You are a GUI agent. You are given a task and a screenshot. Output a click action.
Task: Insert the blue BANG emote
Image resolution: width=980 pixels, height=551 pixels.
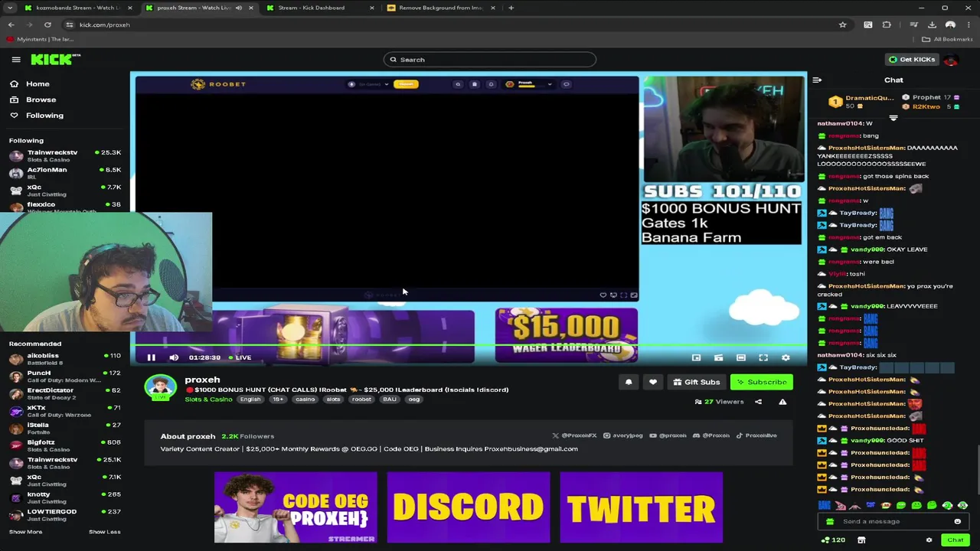click(x=824, y=505)
